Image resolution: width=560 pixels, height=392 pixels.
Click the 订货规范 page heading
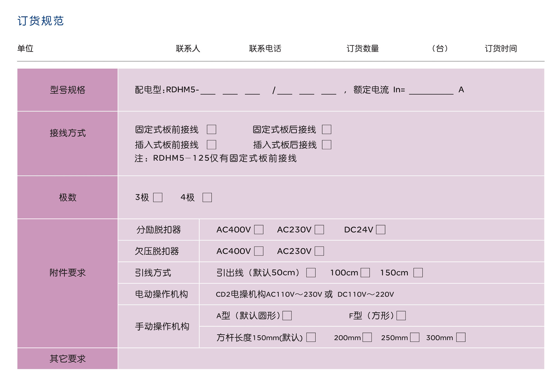click(x=41, y=21)
